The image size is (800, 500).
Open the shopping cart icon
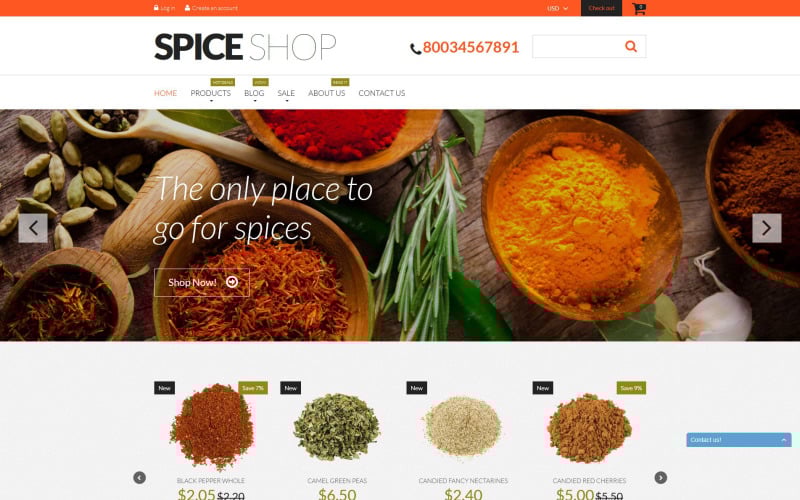(639, 8)
